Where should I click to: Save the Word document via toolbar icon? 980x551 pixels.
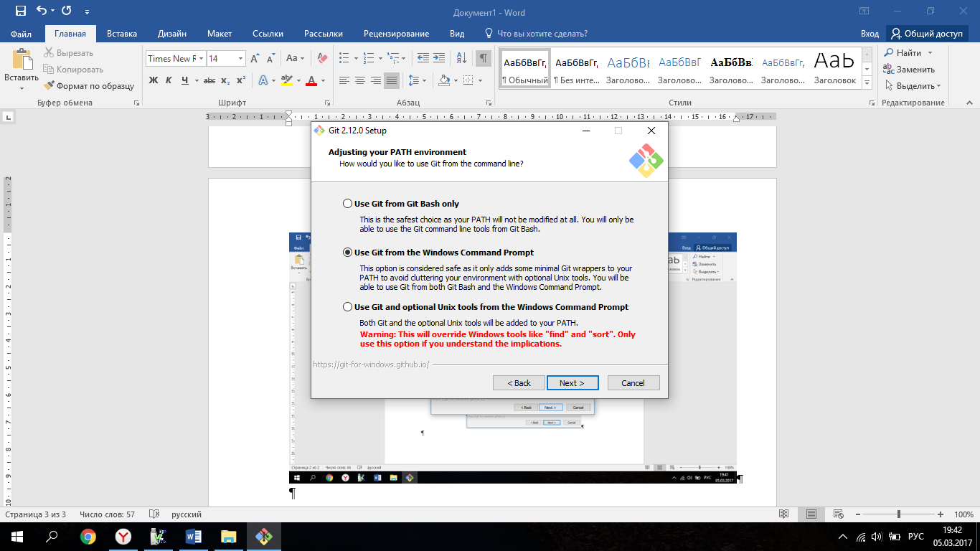coord(20,11)
